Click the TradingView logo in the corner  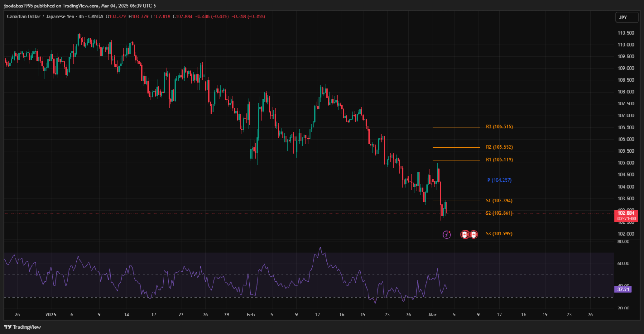(22, 327)
